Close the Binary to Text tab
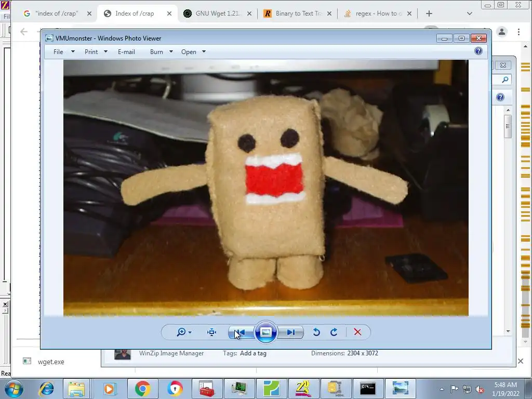 [x=329, y=14]
